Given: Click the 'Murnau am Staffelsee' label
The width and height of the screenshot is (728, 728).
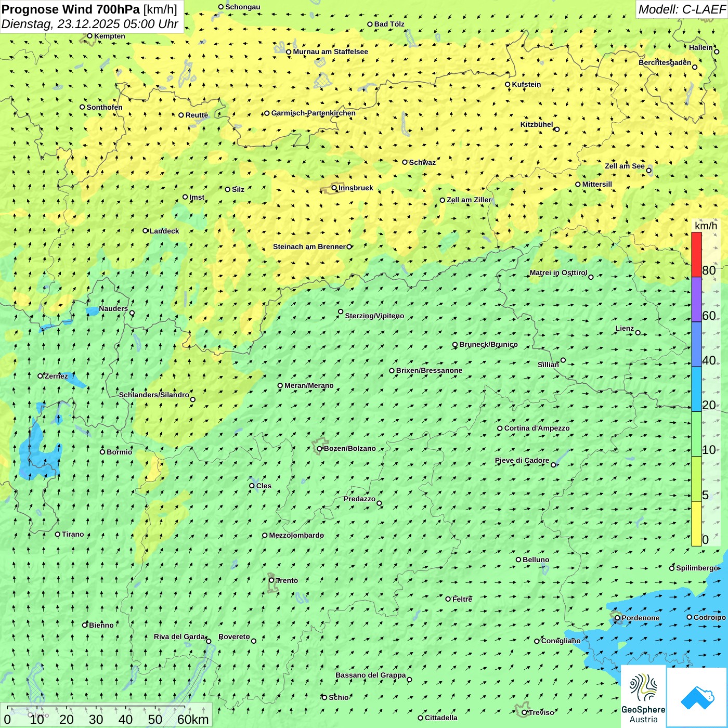Looking at the screenshot, I should pyautogui.click(x=330, y=51).
